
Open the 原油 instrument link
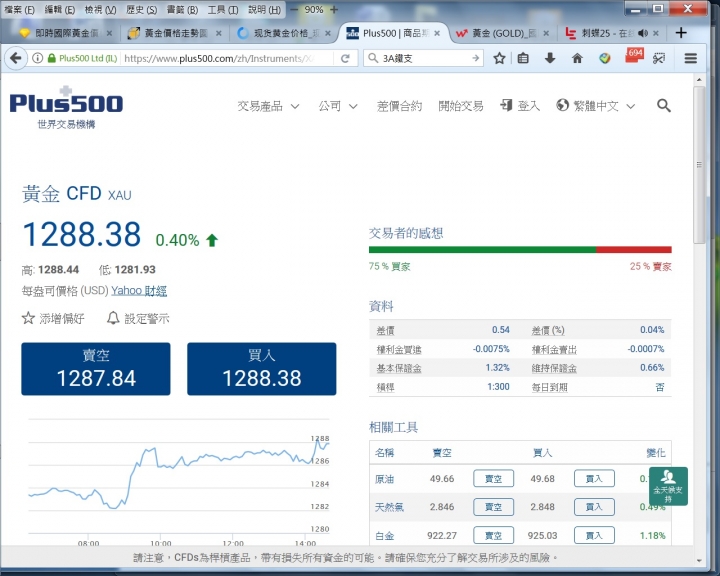[x=384, y=479]
